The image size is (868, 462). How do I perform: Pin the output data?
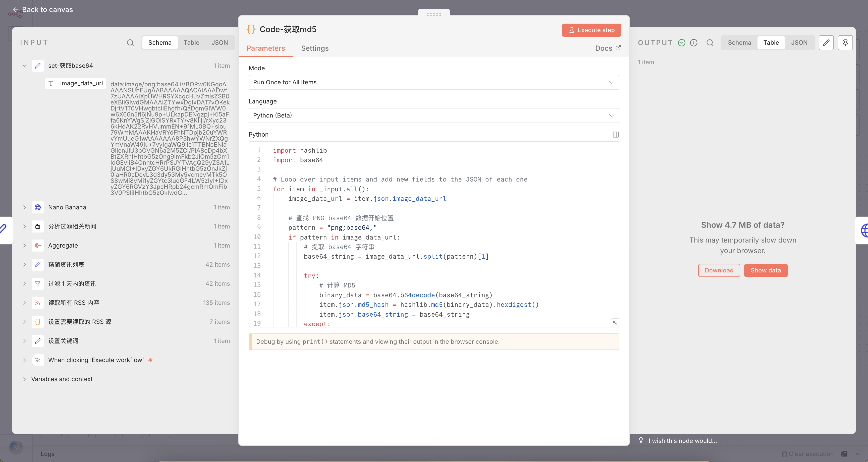pyautogui.click(x=845, y=43)
